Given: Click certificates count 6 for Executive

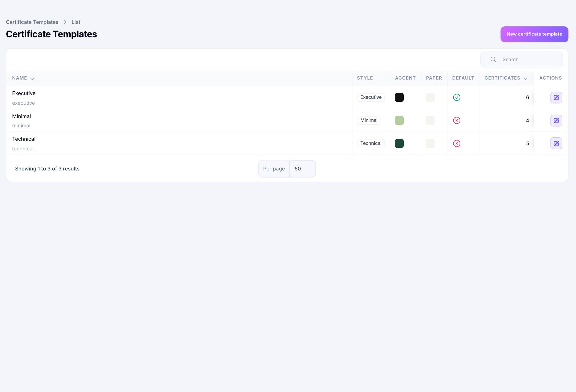Looking at the screenshot, I should pyautogui.click(x=528, y=98).
